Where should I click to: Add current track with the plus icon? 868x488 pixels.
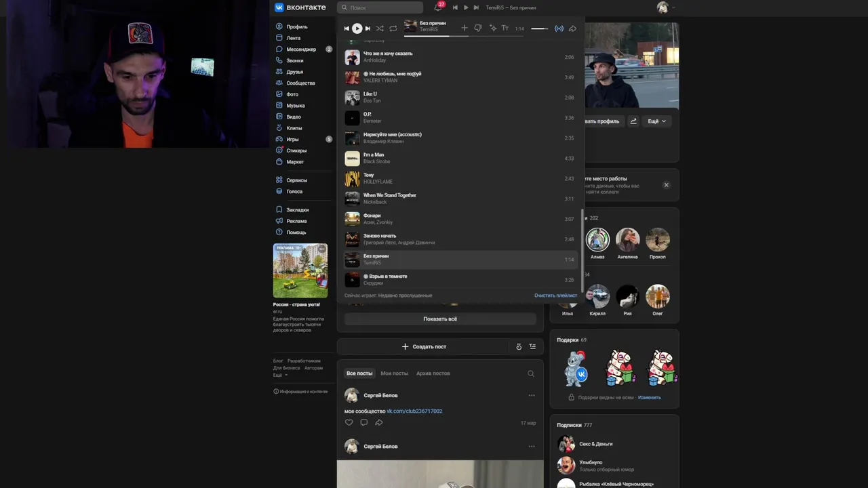pos(465,28)
